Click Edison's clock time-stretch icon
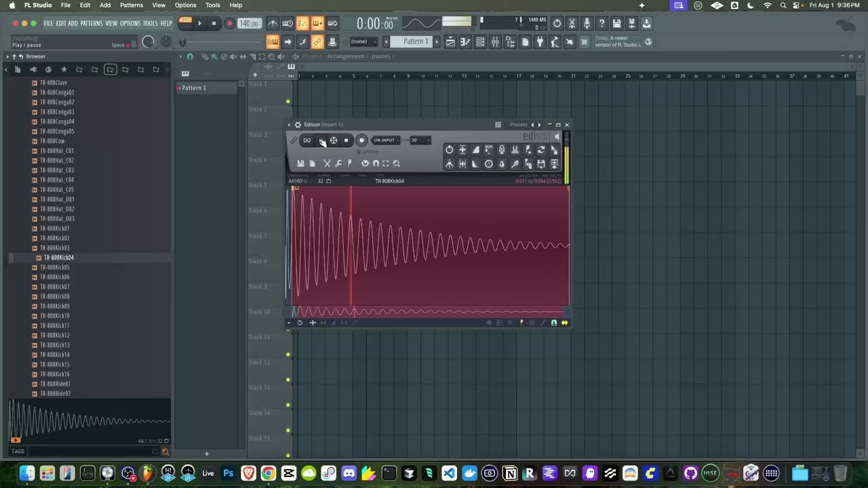This screenshot has width=868, height=488. click(488, 163)
